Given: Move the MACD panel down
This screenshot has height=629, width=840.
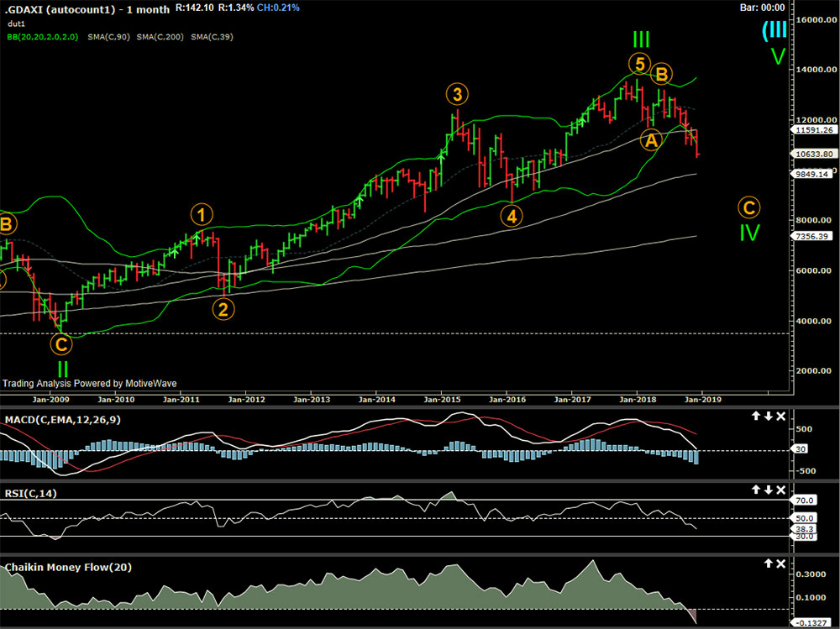Looking at the screenshot, I should point(768,417).
